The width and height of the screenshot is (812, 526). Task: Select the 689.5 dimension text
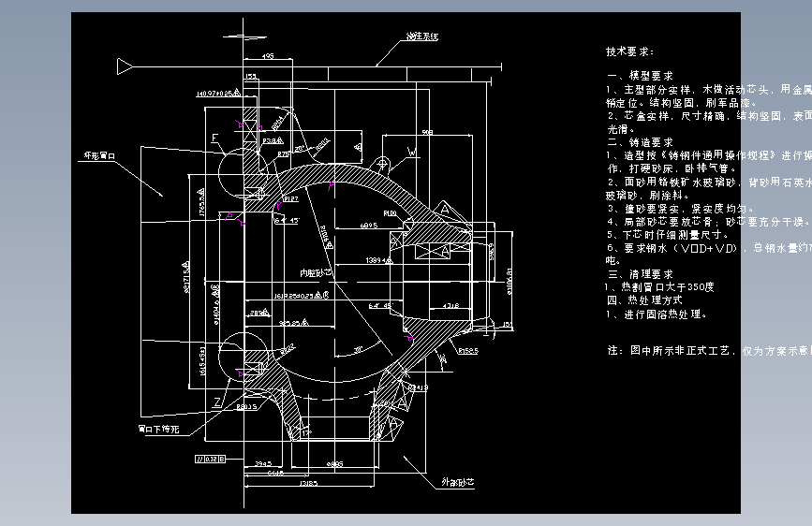click(369, 226)
